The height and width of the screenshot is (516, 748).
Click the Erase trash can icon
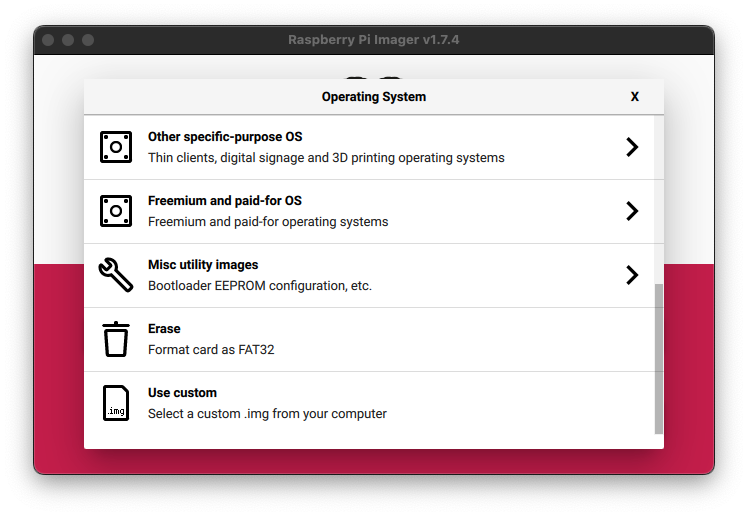116,339
